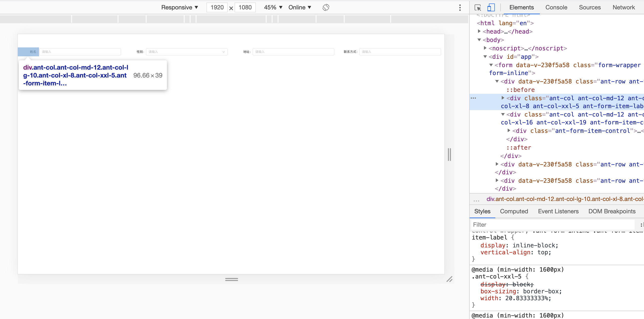Open the device toolbar three-dot menu

460,7
